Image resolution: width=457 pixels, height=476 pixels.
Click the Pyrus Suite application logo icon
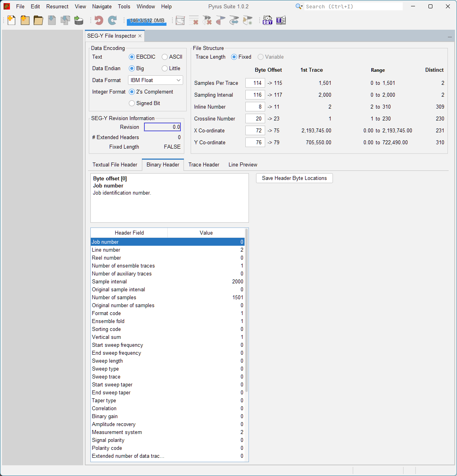(x=7, y=6)
